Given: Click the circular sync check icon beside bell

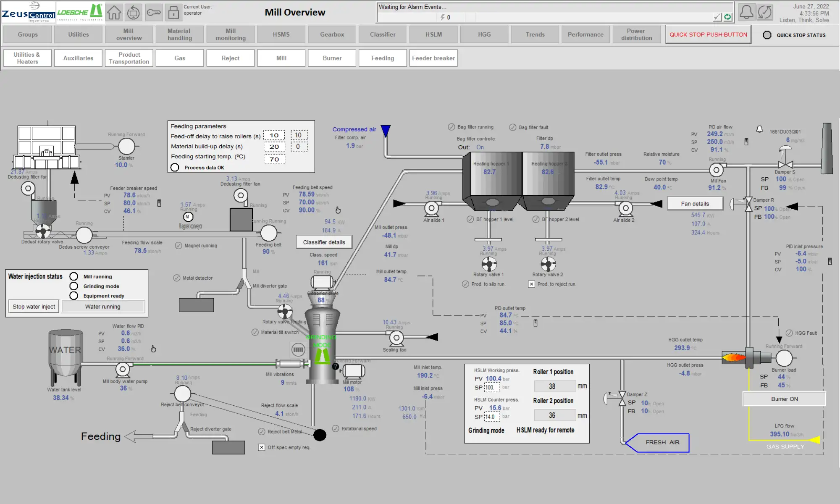Looking at the screenshot, I should (765, 12).
